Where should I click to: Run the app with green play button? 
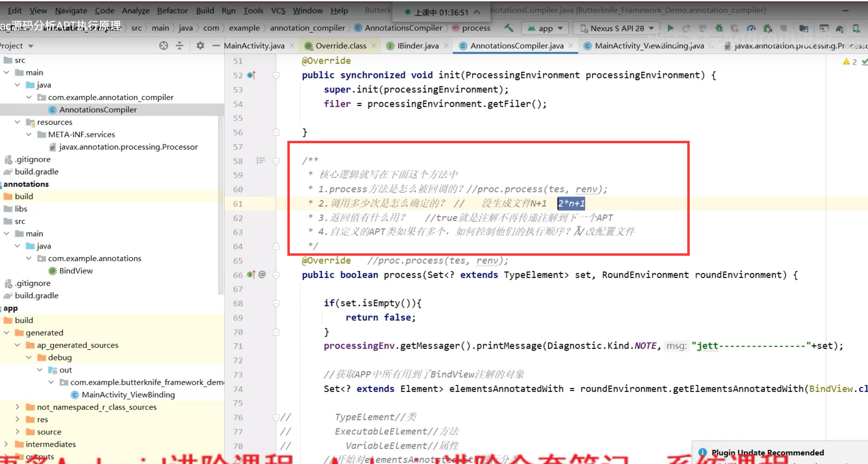pos(670,28)
